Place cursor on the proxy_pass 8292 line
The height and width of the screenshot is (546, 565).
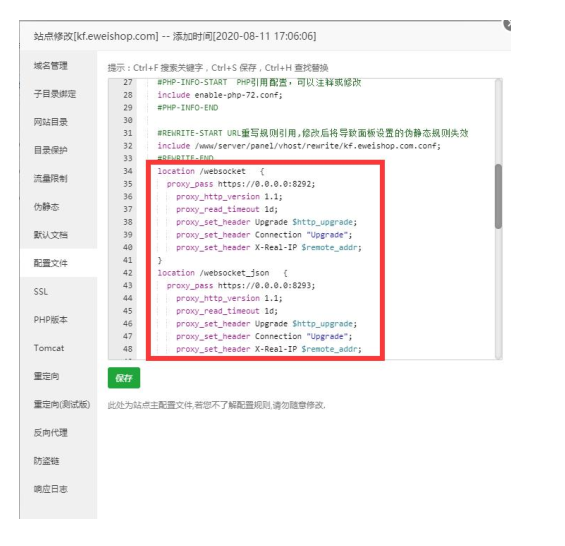coord(241,184)
